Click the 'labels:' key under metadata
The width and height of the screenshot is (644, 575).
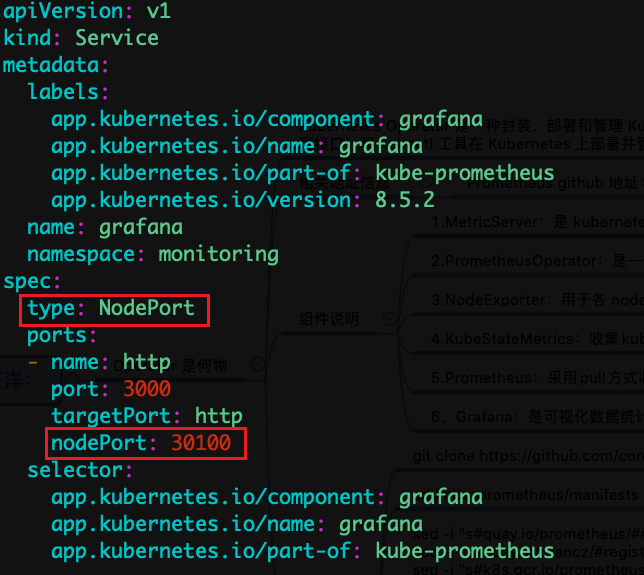(x=68, y=92)
